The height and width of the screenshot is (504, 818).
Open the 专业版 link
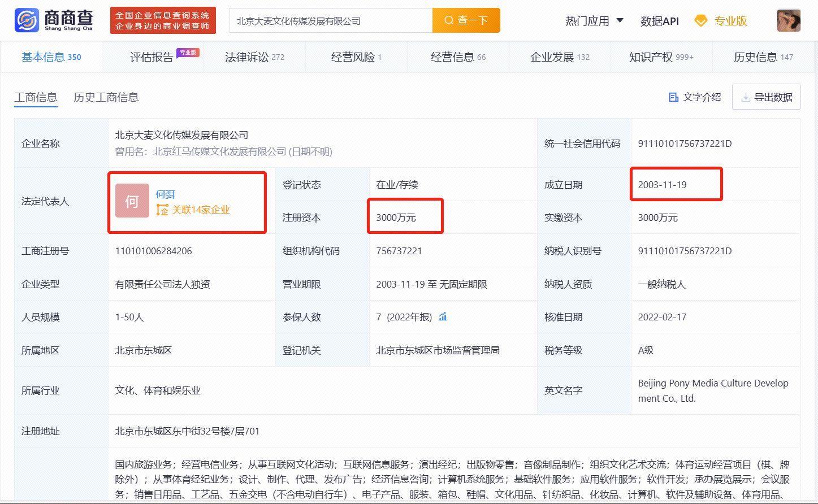730,21
